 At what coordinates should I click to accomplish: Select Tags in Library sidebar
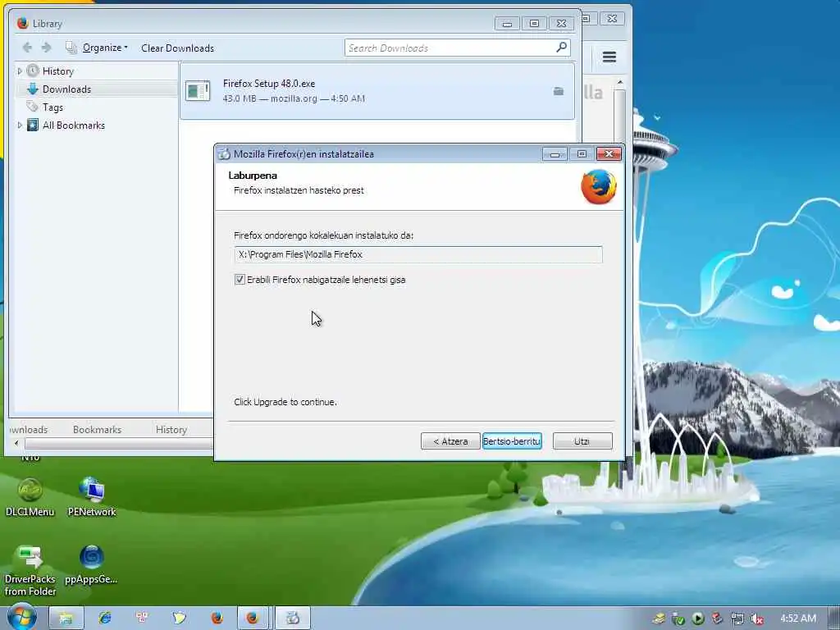(x=52, y=107)
